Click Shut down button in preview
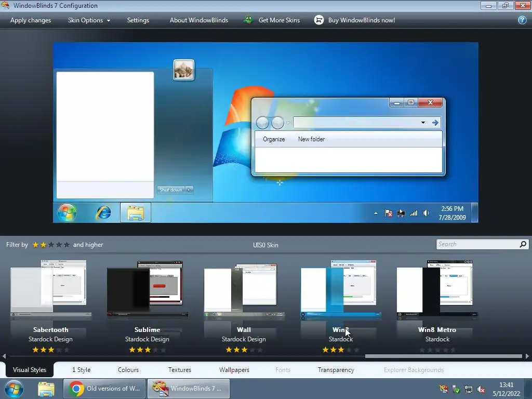This screenshot has width=532, height=399. click(x=170, y=190)
